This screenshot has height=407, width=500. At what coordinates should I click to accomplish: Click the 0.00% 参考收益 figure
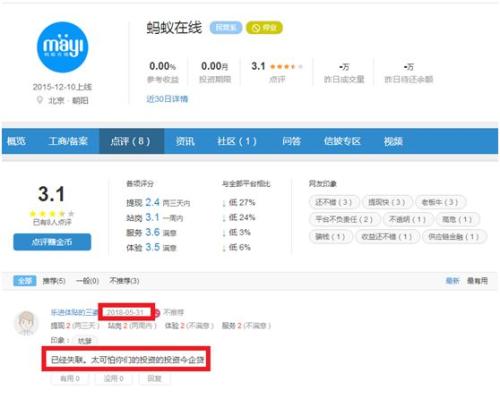point(162,66)
